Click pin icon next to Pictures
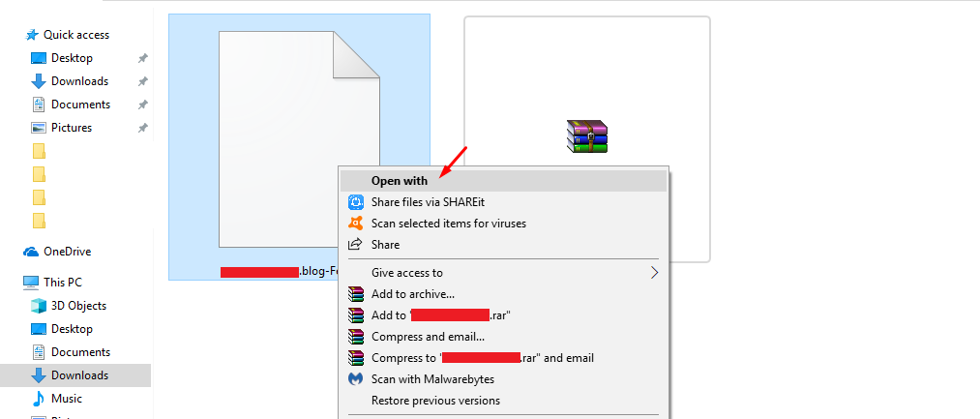980x419 pixels. click(x=143, y=128)
